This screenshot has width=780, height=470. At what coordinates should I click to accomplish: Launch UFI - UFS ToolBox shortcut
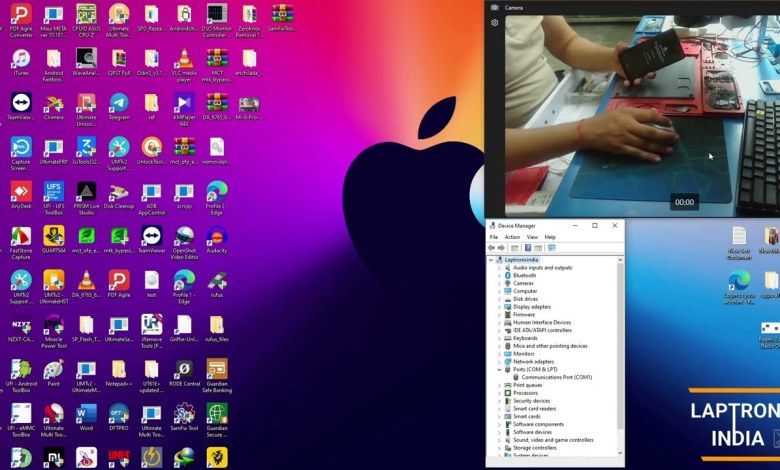click(x=54, y=198)
